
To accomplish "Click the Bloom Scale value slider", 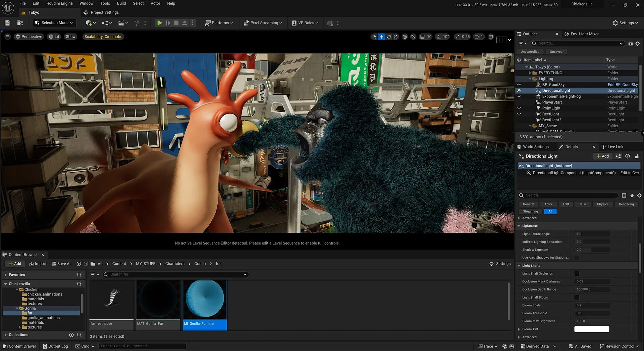I will (x=592, y=305).
